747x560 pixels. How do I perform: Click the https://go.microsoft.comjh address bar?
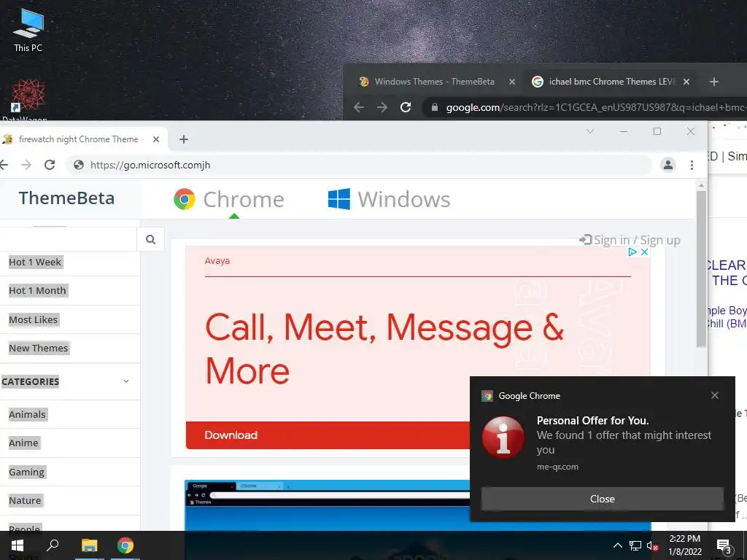359,165
